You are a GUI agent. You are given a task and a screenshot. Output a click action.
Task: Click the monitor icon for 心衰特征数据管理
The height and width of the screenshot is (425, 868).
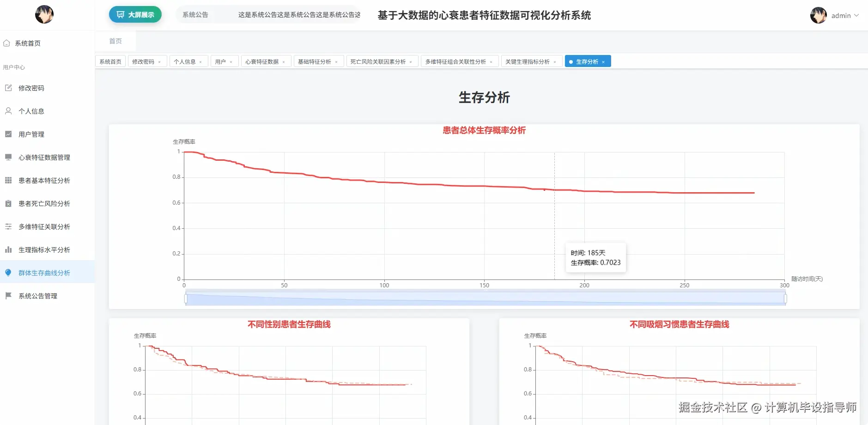click(x=8, y=157)
